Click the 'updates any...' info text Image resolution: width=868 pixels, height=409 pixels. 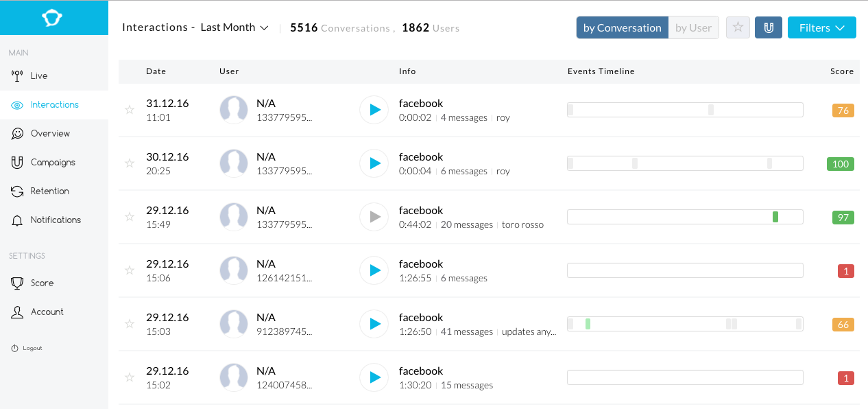529,331
